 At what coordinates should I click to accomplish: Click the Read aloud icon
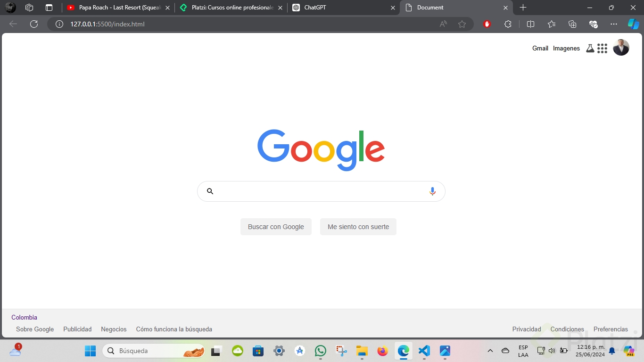(x=443, y=24)
